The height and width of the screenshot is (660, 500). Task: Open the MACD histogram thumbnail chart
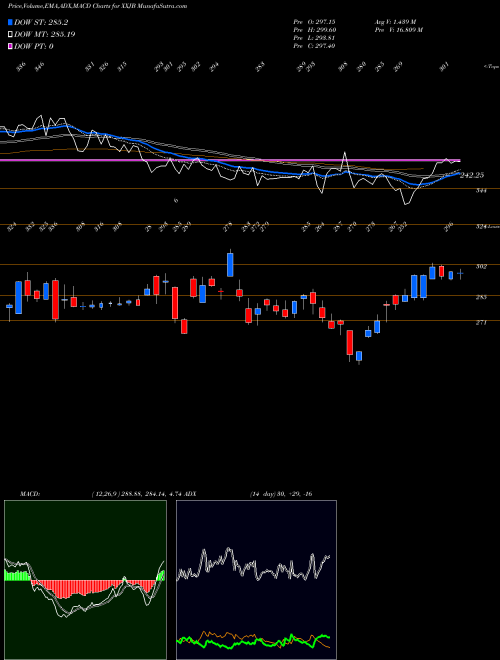85,580
